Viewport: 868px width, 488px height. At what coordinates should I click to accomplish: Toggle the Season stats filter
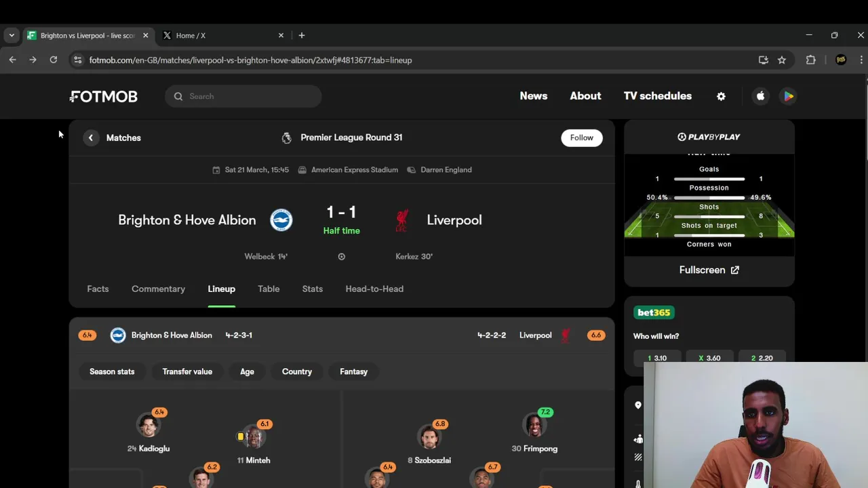coord(112,371)
